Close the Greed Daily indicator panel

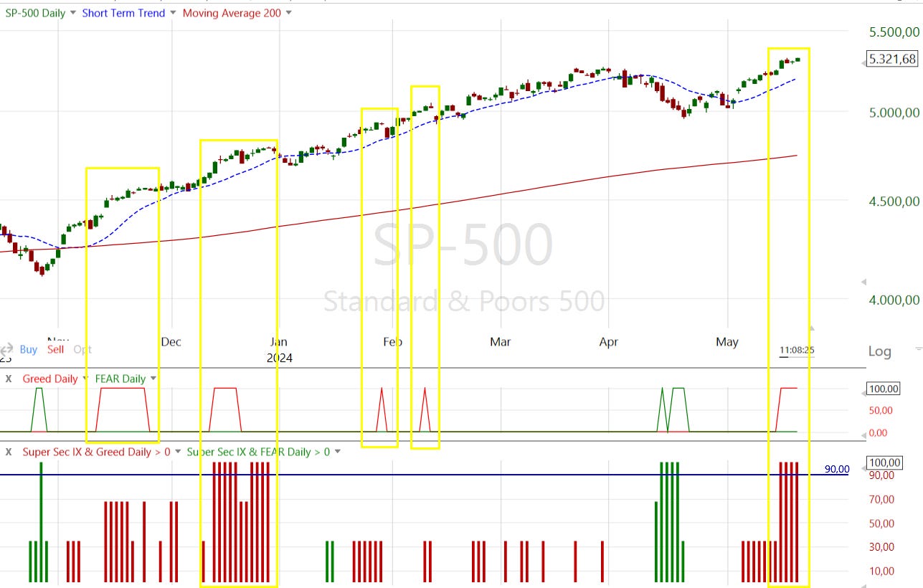9,379
